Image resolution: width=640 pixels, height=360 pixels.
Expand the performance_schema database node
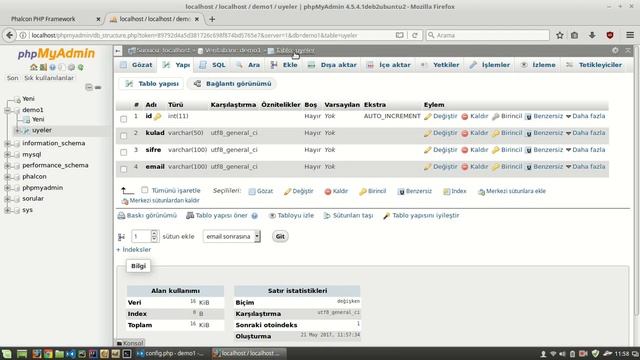(x=7, y=165)
